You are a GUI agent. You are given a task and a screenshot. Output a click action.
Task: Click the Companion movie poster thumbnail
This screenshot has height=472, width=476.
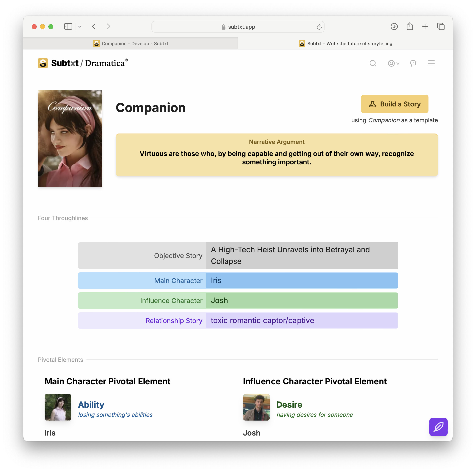[70, 139]
